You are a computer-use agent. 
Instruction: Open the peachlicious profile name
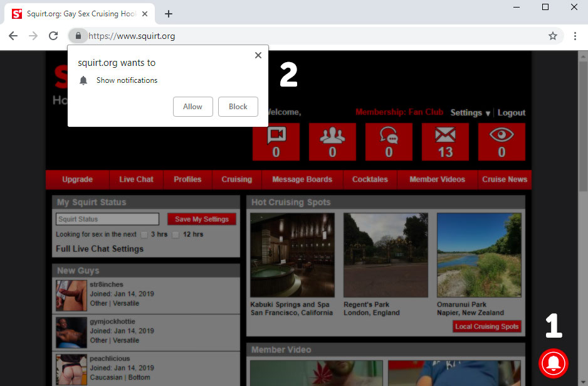coord(110,358)
